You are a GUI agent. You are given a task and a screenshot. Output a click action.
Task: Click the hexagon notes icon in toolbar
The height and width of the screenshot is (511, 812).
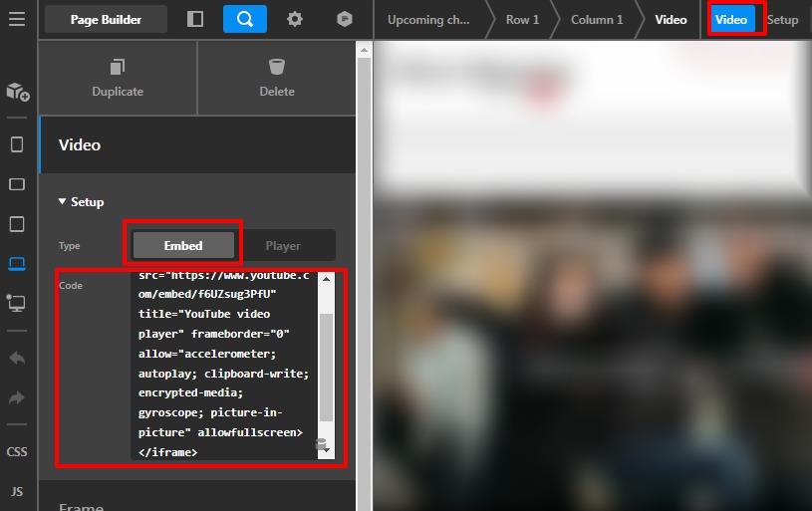[345, 19]
